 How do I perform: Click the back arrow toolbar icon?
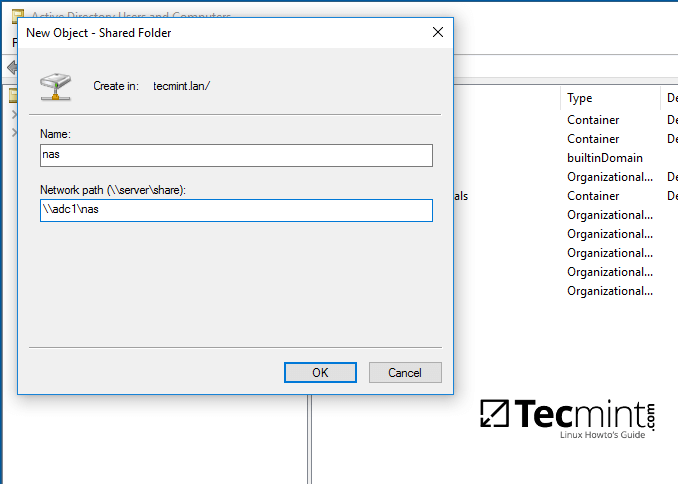11,67
